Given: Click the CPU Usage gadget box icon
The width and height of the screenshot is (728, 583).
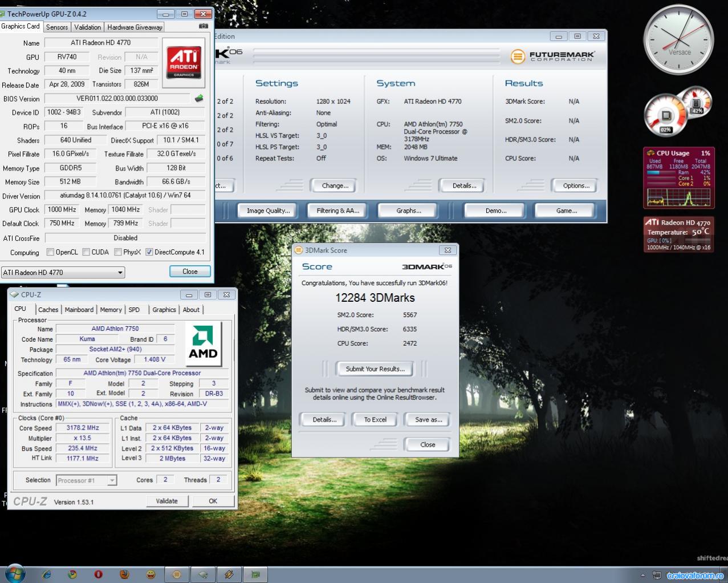Looking at the screenshot, I should (650, 153).
